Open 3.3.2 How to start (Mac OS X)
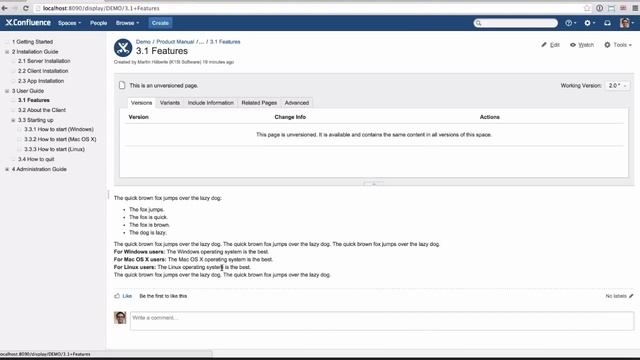The image size is (640, 360). pyautogui.click(x=60, y=139)
